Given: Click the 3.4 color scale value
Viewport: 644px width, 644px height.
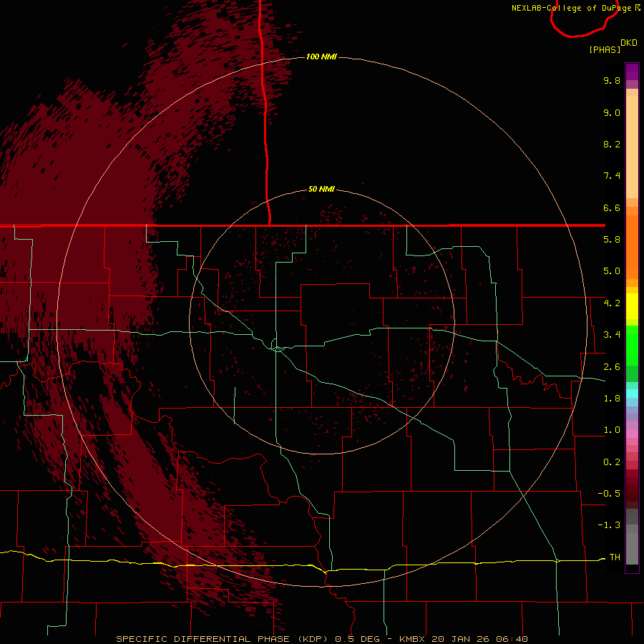Looking at the screenshot, I should coord(612,335).
